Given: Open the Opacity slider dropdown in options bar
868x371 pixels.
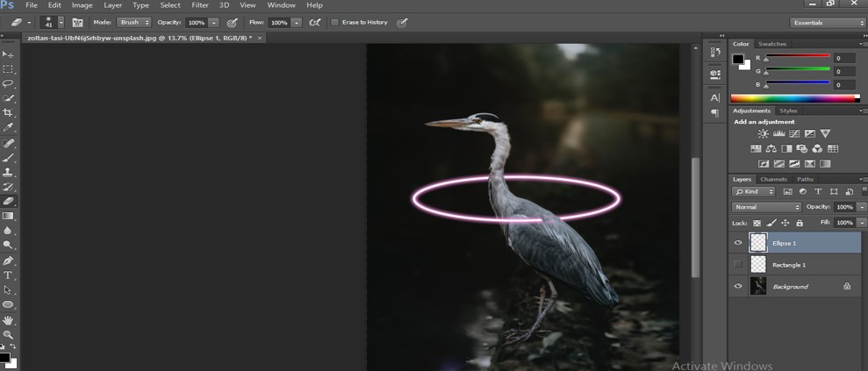Looking at the screenshot, I should point(214,23).
